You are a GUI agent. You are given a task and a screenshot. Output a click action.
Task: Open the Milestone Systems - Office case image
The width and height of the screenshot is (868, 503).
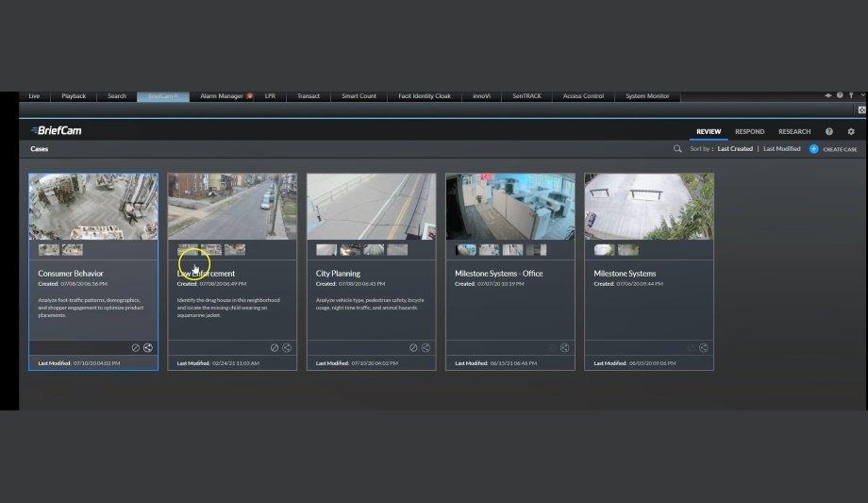coord(510,207)
